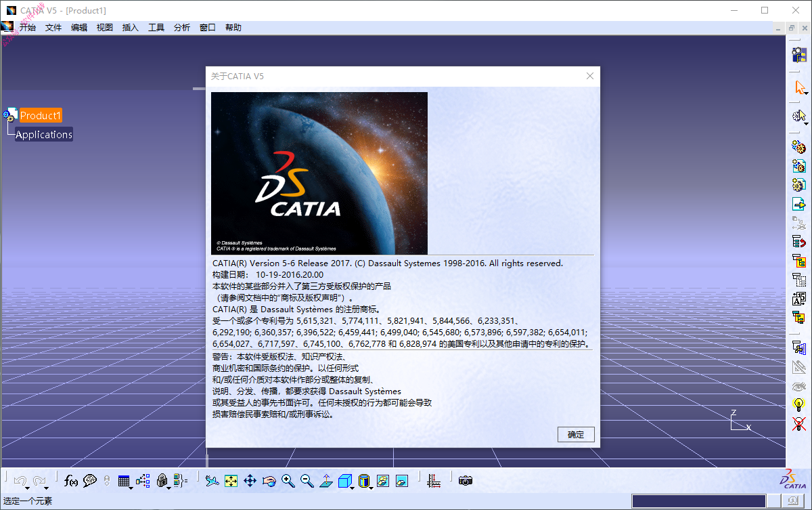Click the status bar icon beside command field
The image size is (812, 510).
coord(792,501)
